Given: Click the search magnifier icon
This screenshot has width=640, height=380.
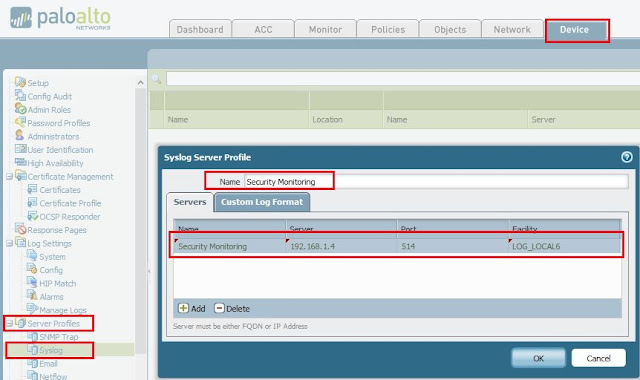Looking at the screenshot, I should click(156, 79).
